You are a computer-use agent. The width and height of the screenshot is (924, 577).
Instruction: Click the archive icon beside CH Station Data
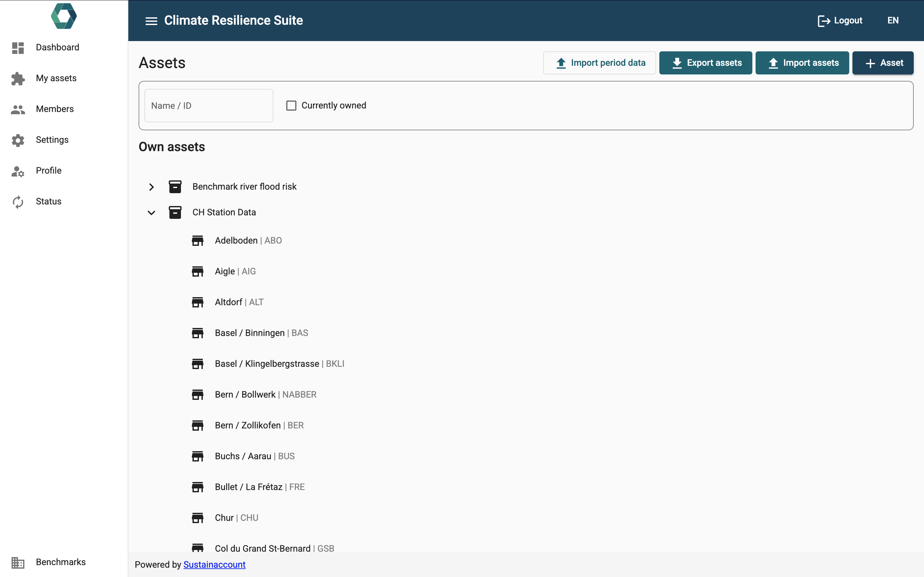(x=175, y=212)
